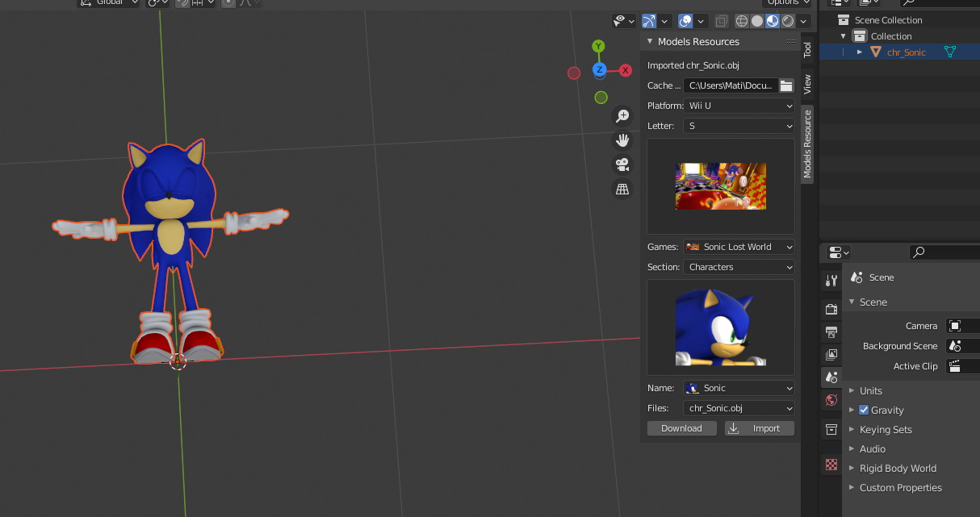Open the Platform dropdown showing Wii U
Image resolution: width=980 pixels, height=517 pixels.
click(738, 105)
